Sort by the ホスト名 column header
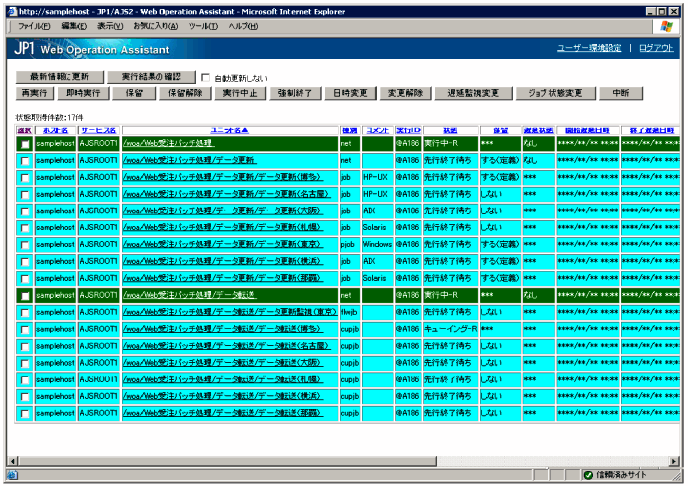 click(55, 130)
